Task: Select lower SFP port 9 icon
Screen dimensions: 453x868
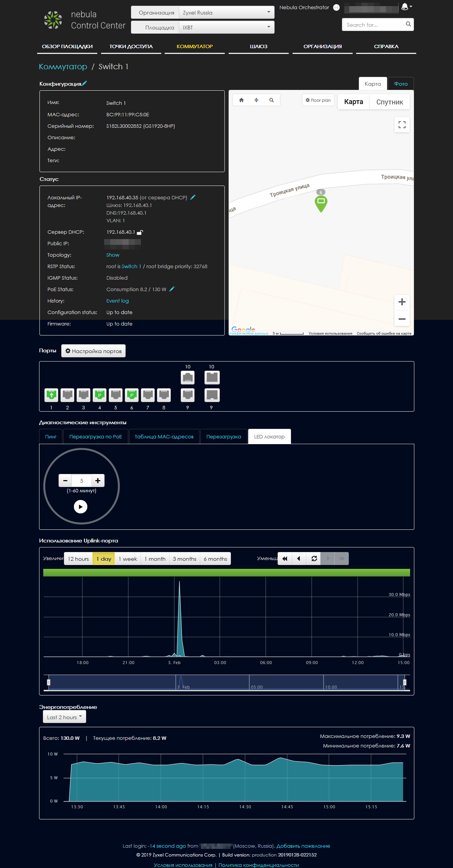Action: coord(212,395)
